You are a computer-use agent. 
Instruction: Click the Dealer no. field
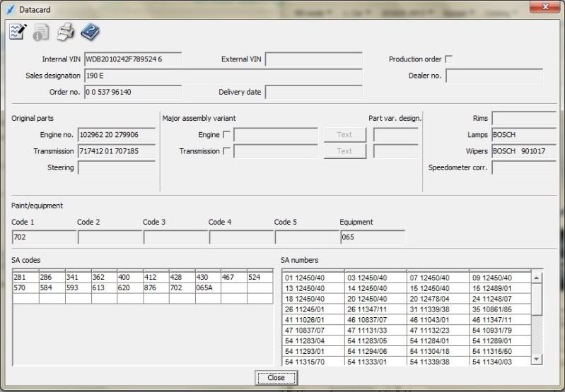coord(494,76)
